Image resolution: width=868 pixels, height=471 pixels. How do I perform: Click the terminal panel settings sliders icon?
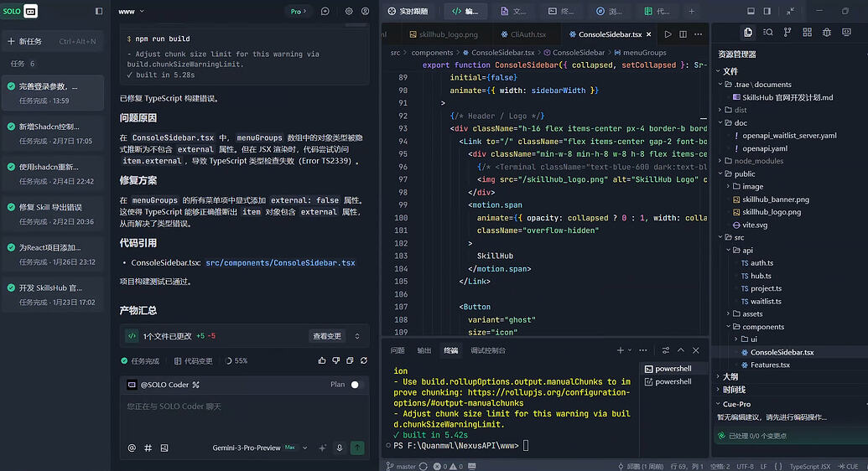665,350
